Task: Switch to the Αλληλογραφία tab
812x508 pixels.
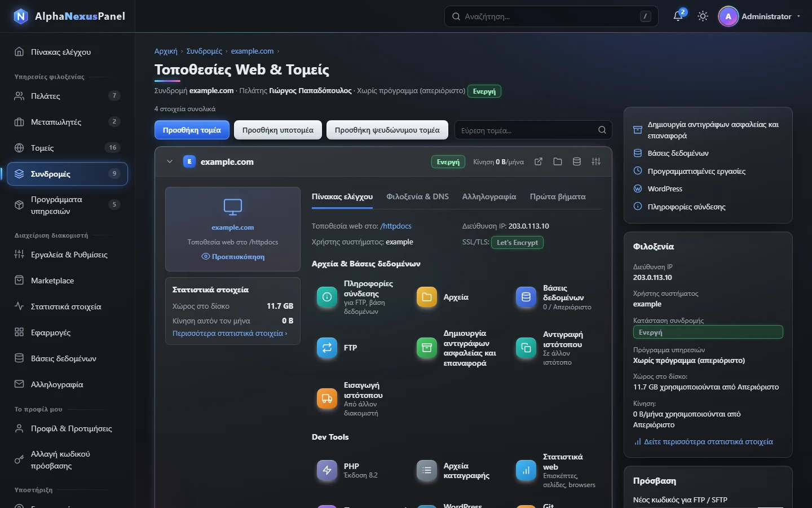Action: coord(489,197)
